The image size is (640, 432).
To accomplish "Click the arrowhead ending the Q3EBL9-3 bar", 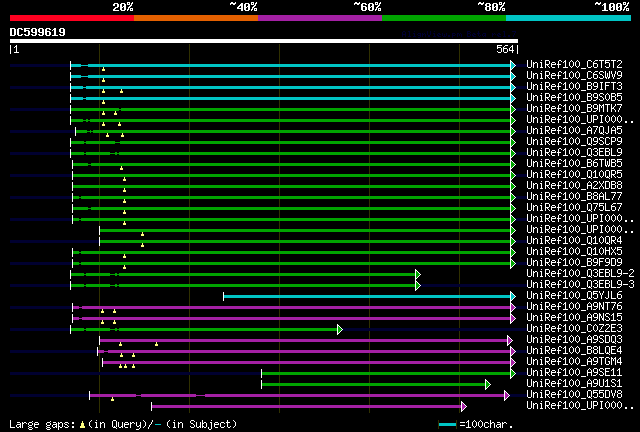I will [x=418, y=285].
